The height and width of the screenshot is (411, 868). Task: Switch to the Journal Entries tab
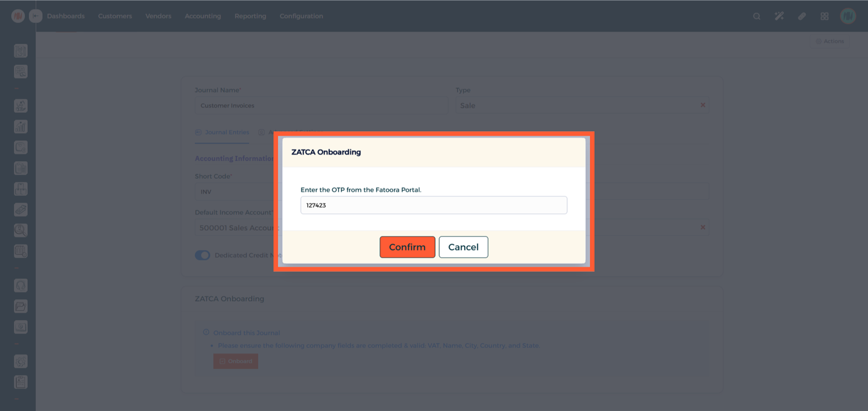(x=222, y=132)
